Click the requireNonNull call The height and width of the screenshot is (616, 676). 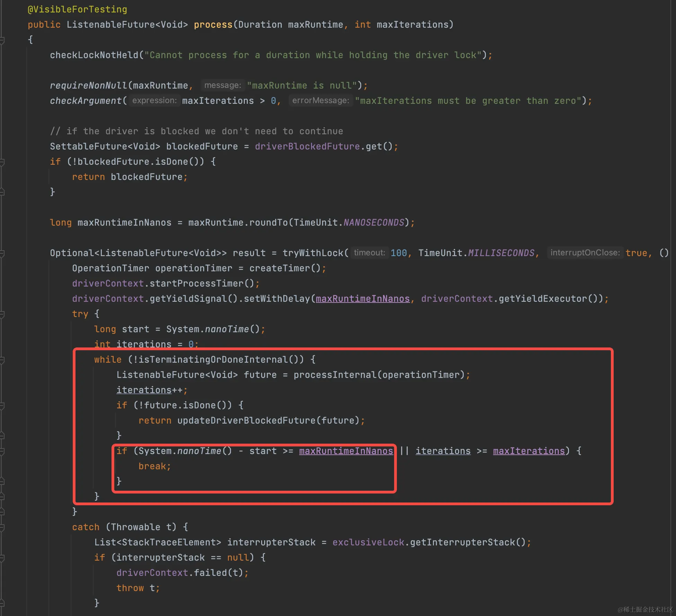(x=88, y=85)
